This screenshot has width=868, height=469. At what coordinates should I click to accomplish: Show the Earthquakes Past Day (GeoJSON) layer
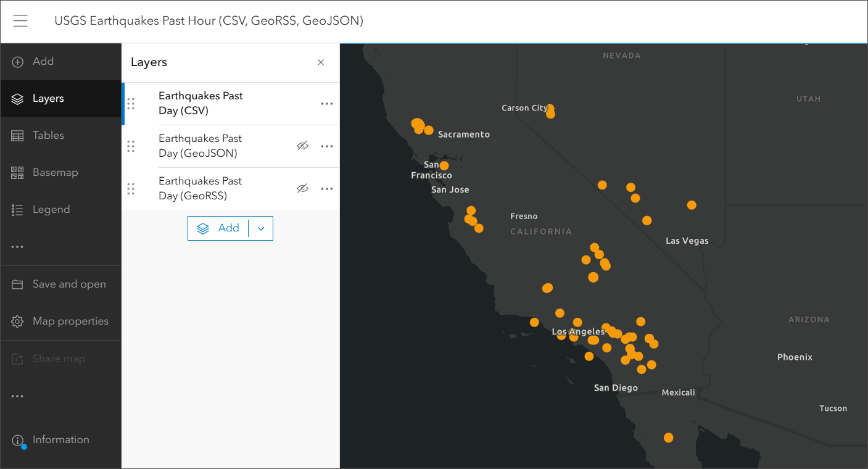[x=302, y=146]
